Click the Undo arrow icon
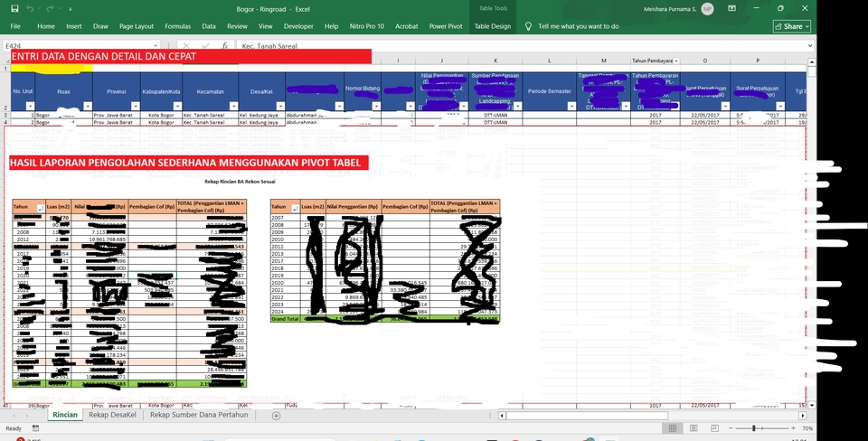 pos(30,9)
